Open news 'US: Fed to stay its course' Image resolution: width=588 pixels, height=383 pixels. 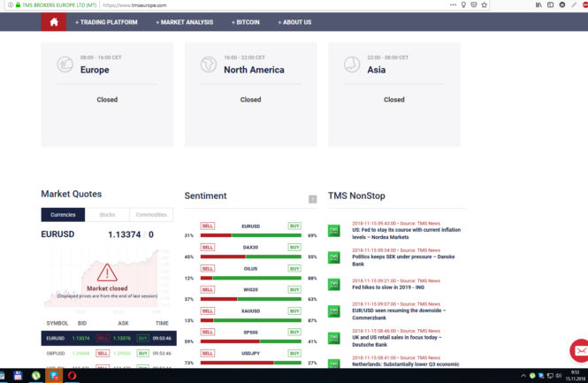click(406, 234)
